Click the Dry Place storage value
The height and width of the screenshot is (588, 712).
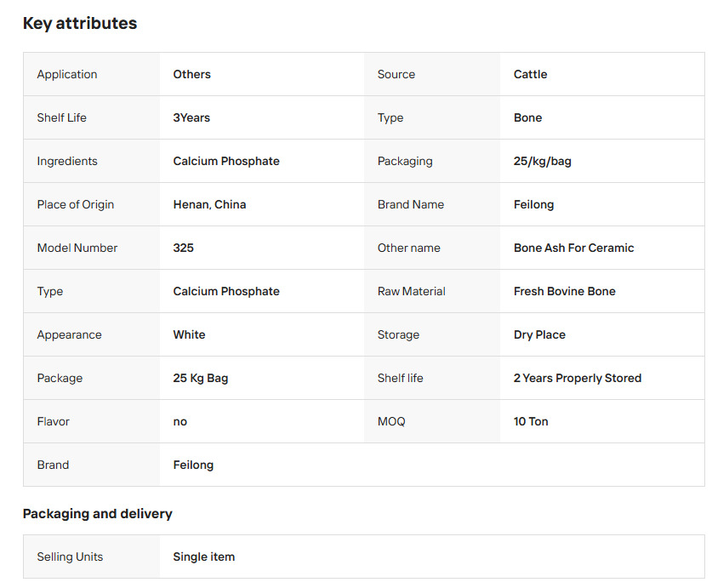[539, 334]
